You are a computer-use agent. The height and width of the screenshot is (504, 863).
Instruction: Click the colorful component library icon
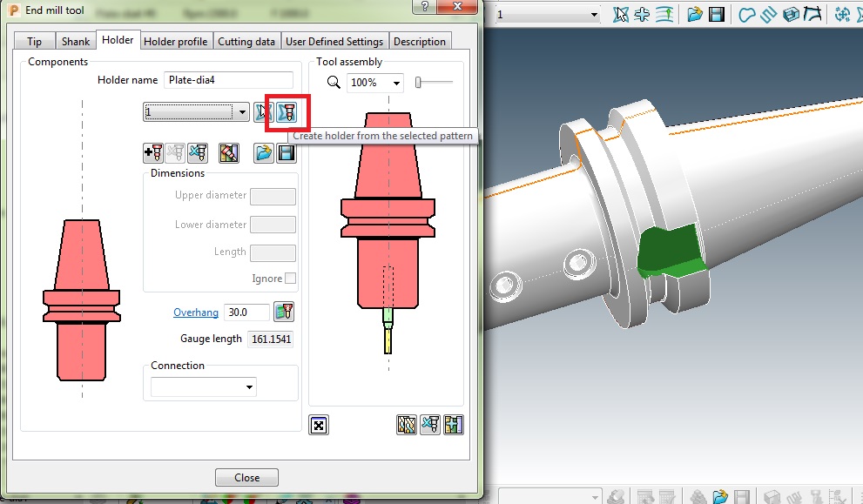(230, 152)
